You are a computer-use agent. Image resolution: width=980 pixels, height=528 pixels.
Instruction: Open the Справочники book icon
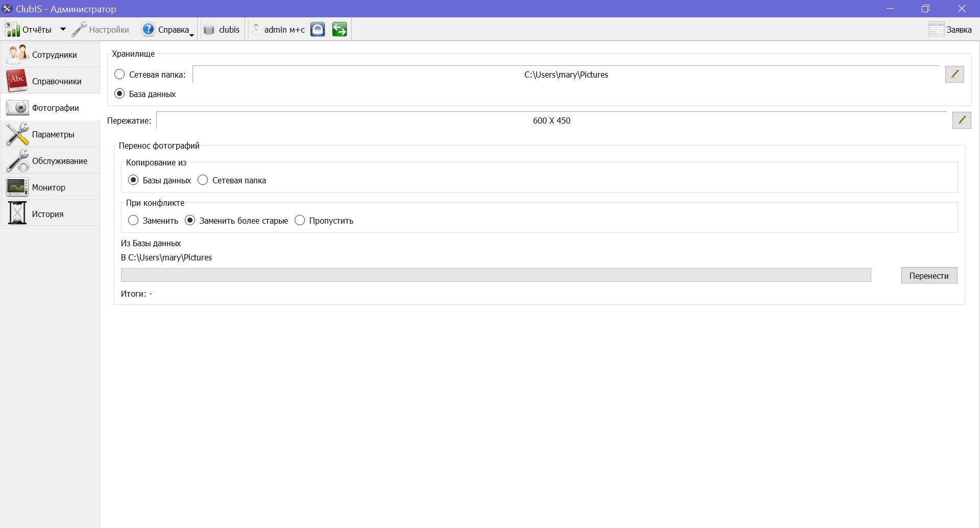[x=17, y=81]
